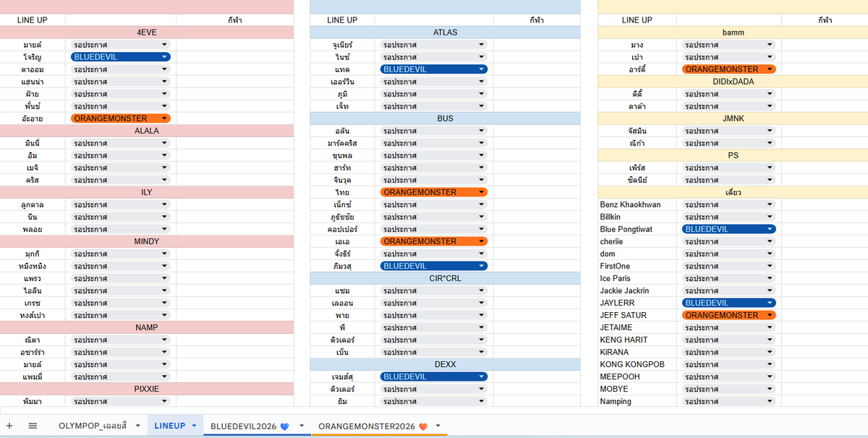The image size is (868, 438).
Task: Open Jackie Jackrin's status dropdown
Action: tap(728, 290)
